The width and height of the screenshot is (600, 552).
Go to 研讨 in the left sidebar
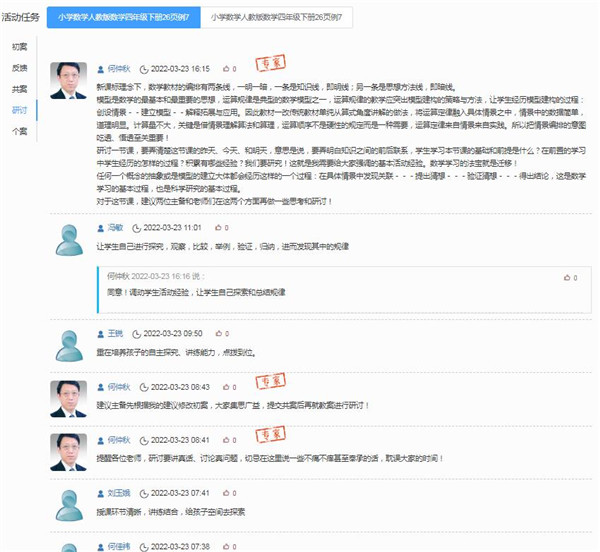20,110
